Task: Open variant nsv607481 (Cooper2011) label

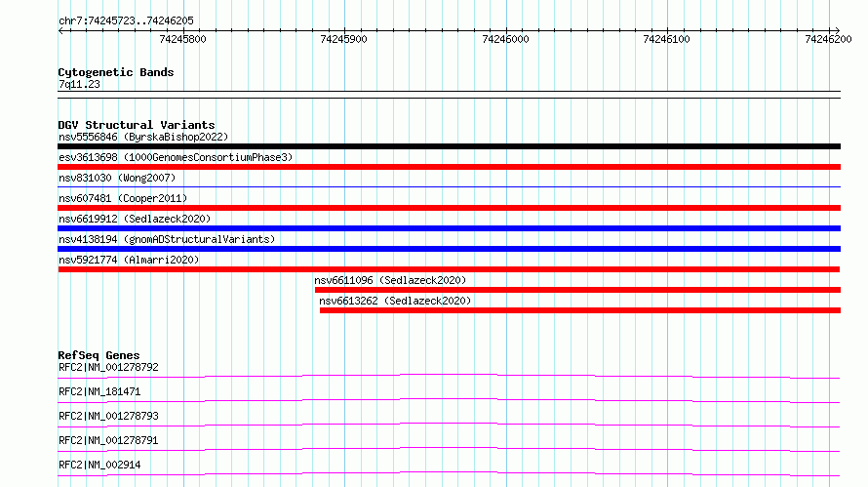Action: pyautogui.click(x=123, y=198)
